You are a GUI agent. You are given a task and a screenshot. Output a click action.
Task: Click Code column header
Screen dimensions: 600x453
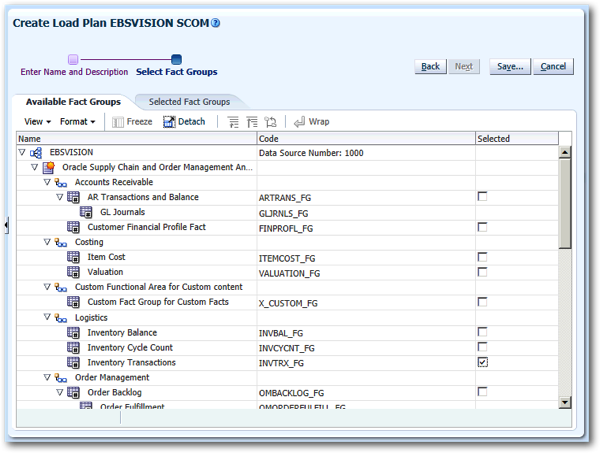click(x=366, y=139)
